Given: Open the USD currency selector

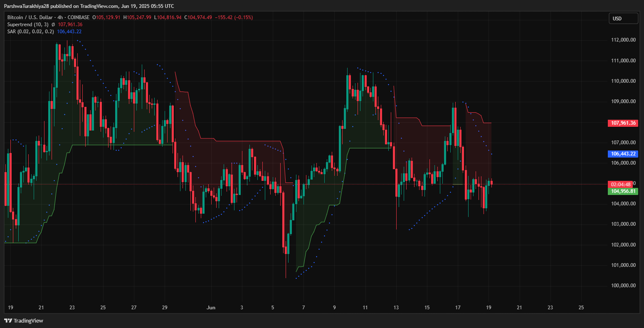Looking at the screenshot, I should (x=623, y=19).
